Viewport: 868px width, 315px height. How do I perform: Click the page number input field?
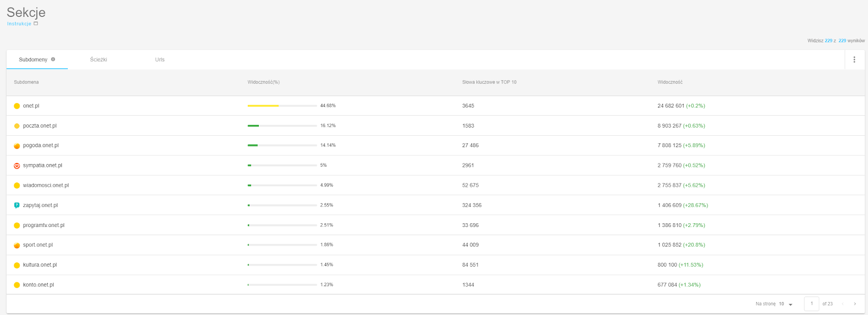coord(812,304)
